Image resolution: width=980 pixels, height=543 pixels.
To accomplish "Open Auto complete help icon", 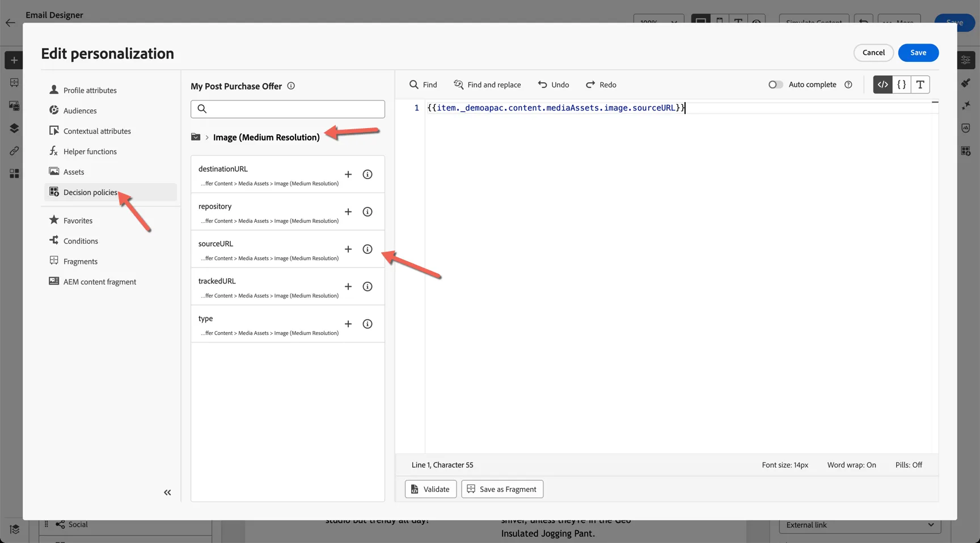I will (x=848, y=84).
